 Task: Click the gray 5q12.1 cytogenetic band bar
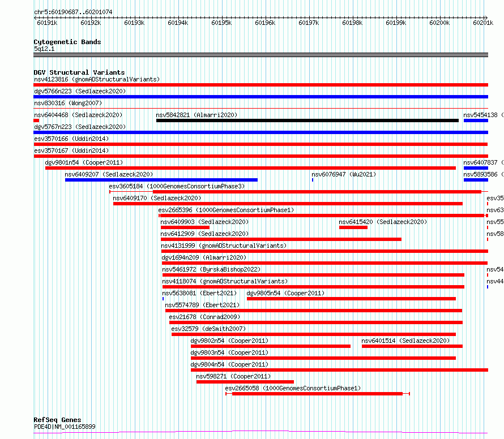(x=260, y=55)
